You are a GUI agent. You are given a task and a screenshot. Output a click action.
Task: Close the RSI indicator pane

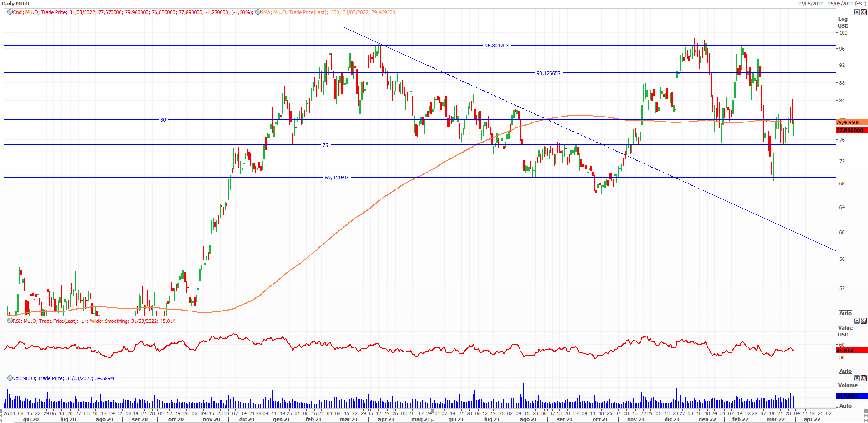[863, 321]
